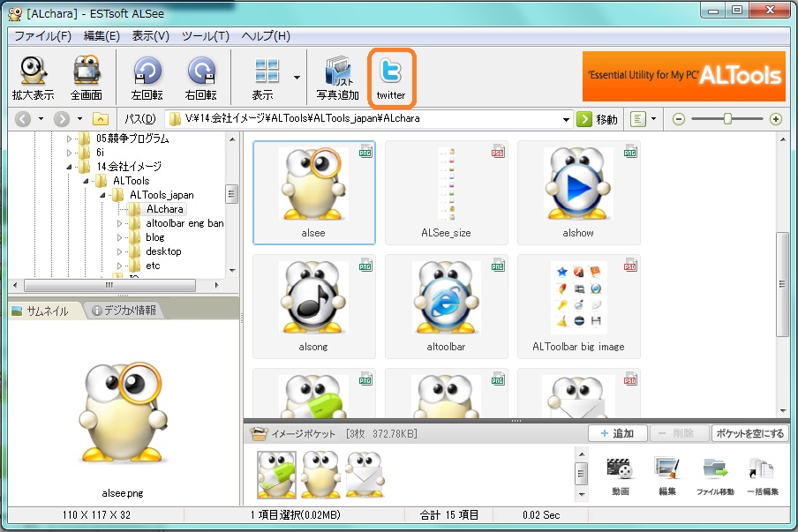798x532 pixels.
Task: Open 全画面 fullscreen view
Action: point(86,72)
